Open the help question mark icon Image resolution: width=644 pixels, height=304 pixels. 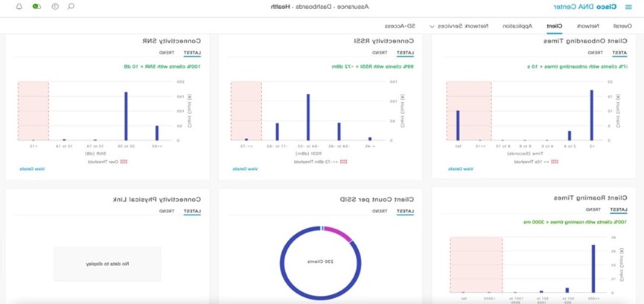[55, 7]
